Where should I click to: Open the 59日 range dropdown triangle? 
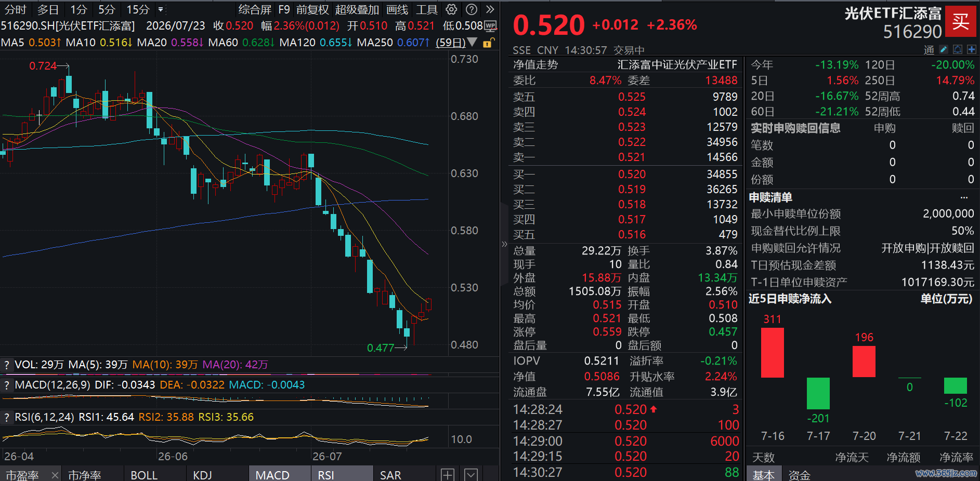472,42
